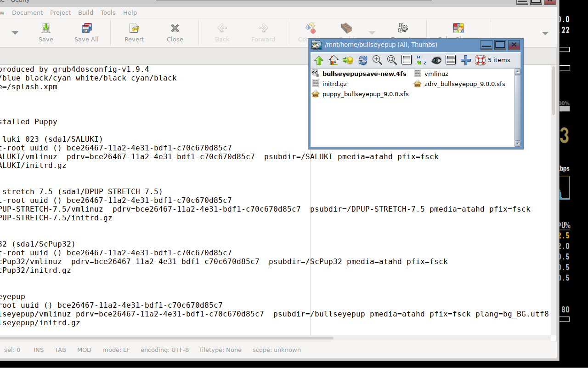Click the INS status bar indicator
The width and height of the screenshot is (588, 368).
coord(39,350)
